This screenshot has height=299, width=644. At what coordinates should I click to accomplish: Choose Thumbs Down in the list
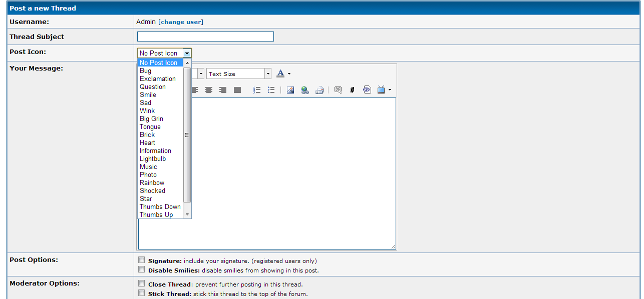pos(160,207)
